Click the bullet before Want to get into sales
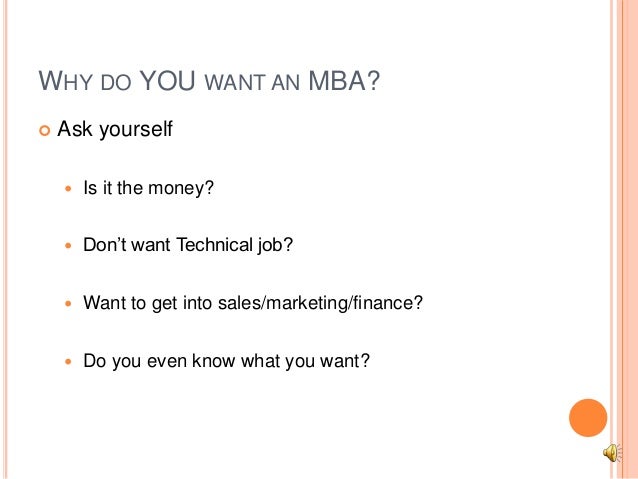The height and width of the screenshot is (479, 638). pos(68,303)
